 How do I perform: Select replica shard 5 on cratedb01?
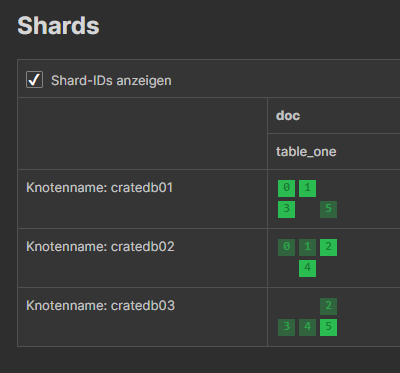click(328, 209)
